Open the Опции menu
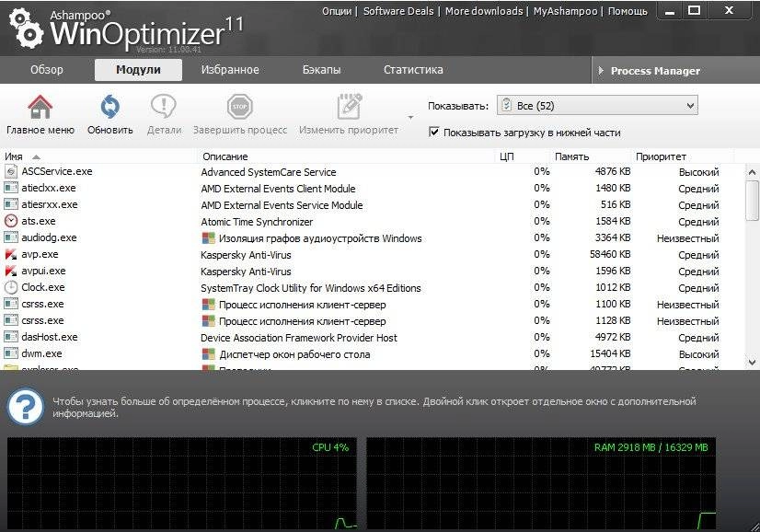Screen dimensions: 760x532 click(x=337, y=11)
